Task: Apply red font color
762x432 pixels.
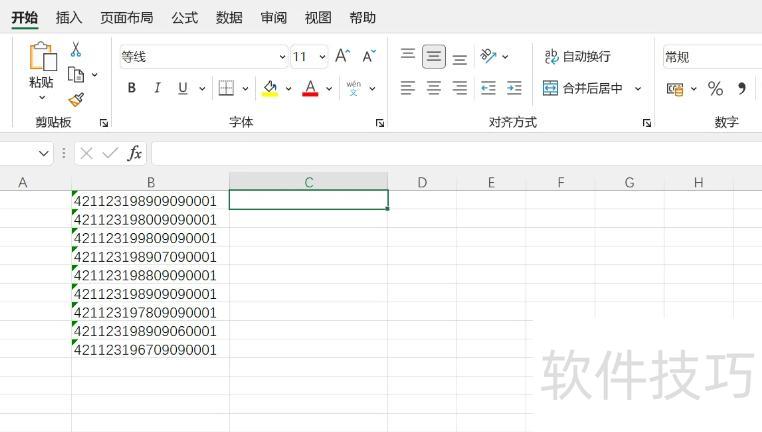Action: click(x=310, y=88)
